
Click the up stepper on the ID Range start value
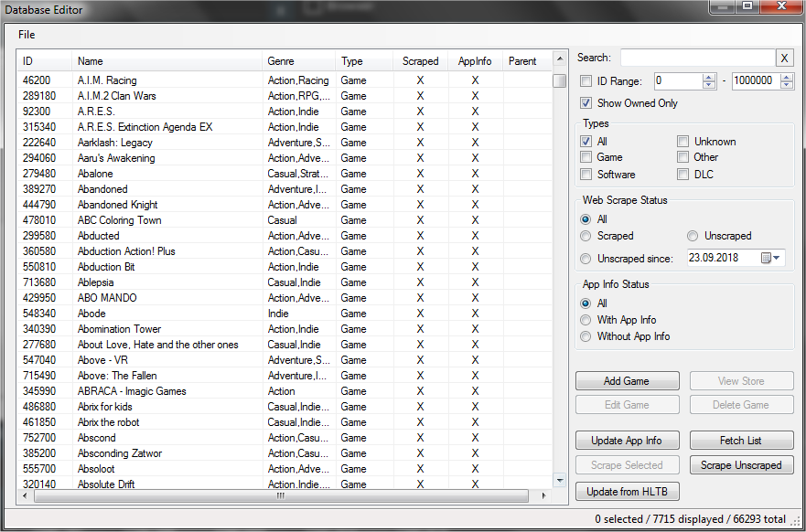[709, 77]
